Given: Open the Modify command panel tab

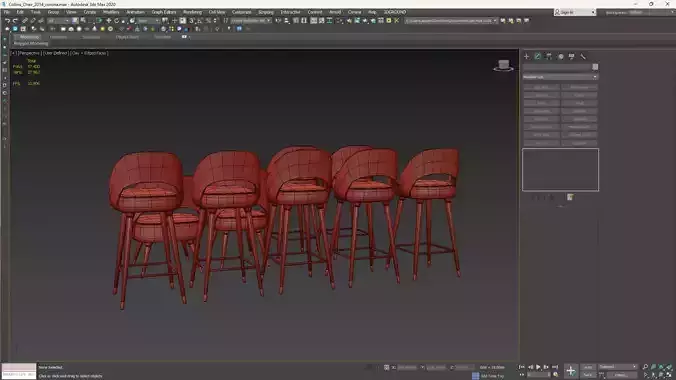Looking at the screenshot, I should tap(538, 57).
